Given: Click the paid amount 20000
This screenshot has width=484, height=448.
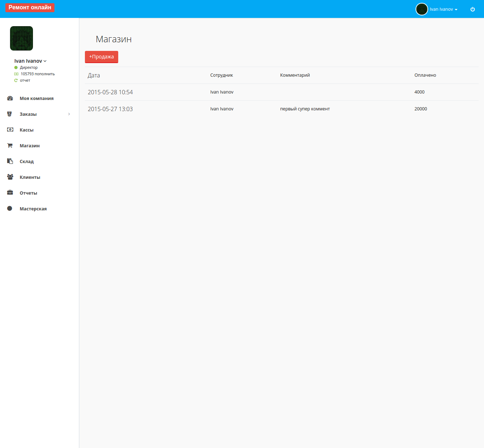Looking at the screenshot, I should (421, 109).
